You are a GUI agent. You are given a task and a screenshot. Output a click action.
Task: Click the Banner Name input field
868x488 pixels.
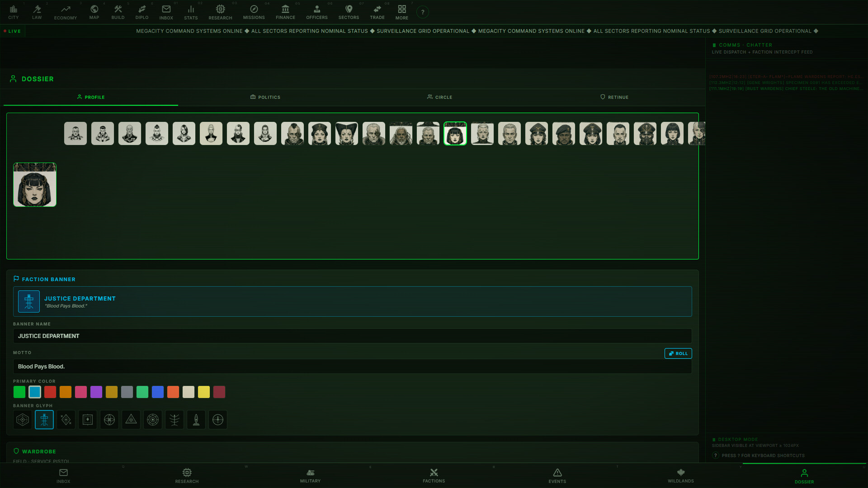[x=352, y=336]
